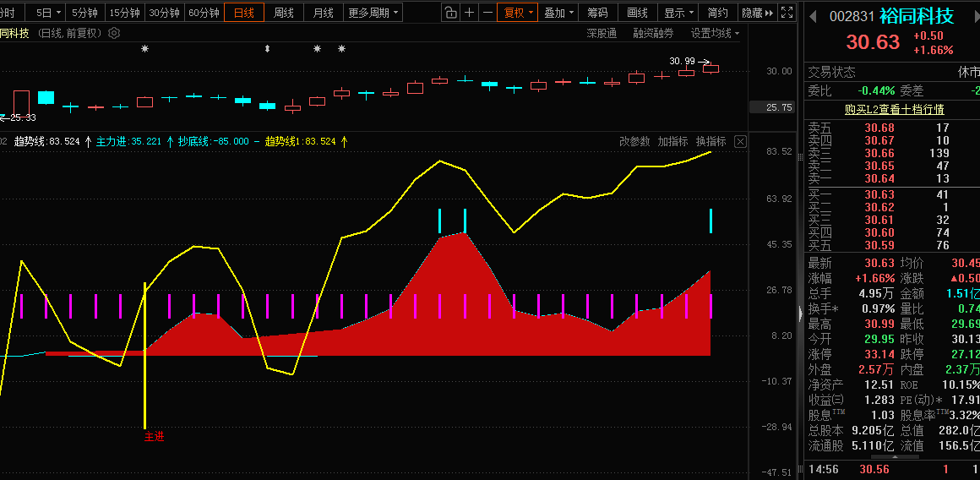
Task: Click 委比 value -0.44%
Action: pos(875,90)
